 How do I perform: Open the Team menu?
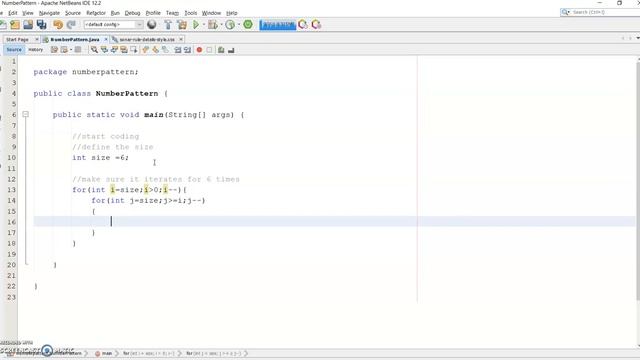172,13
